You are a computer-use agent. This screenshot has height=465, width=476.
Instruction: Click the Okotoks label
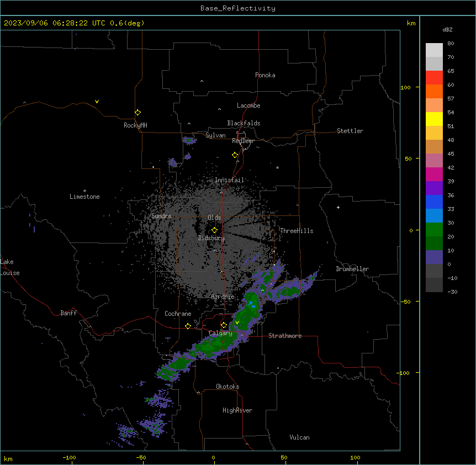(228, 387)
